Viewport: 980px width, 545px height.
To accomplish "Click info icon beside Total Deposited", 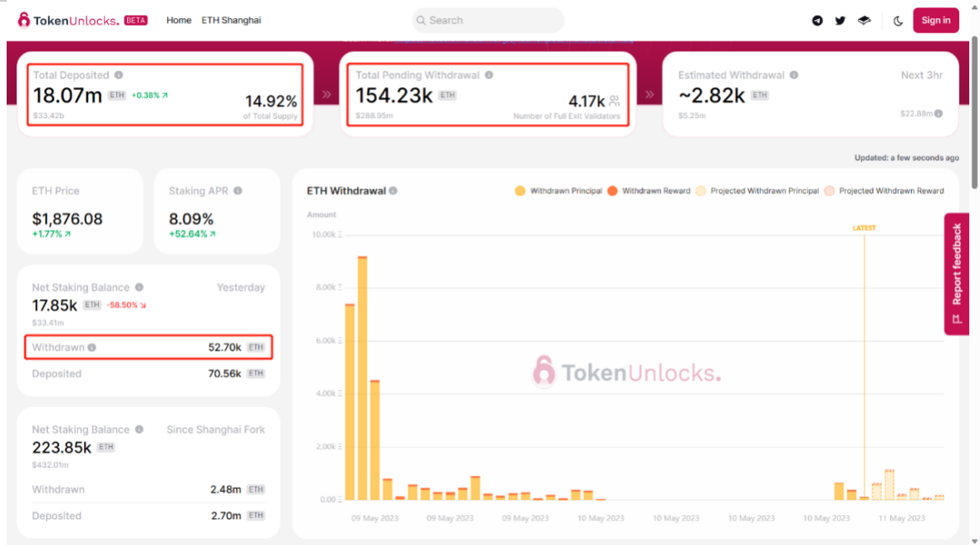I will [119, 75].
